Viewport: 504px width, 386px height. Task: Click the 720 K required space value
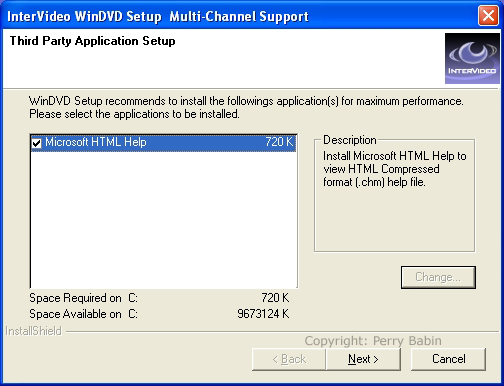(275, 298)
